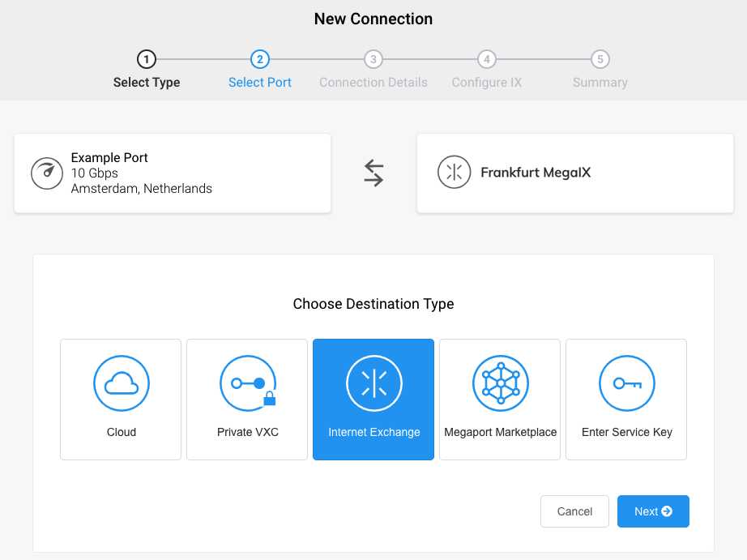Click the Megaport Marketplace label text

(500, 432)
